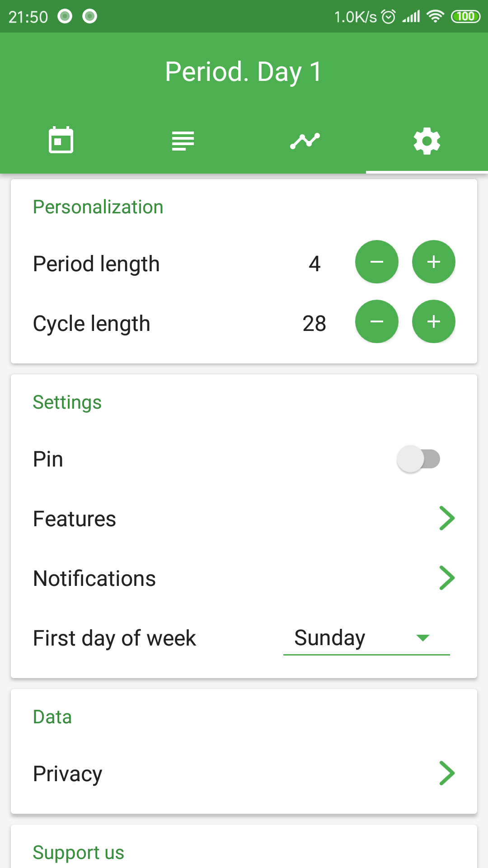The image size is (488, 868).
Task: Tap the Privacy row label
Action: point(68,774)
